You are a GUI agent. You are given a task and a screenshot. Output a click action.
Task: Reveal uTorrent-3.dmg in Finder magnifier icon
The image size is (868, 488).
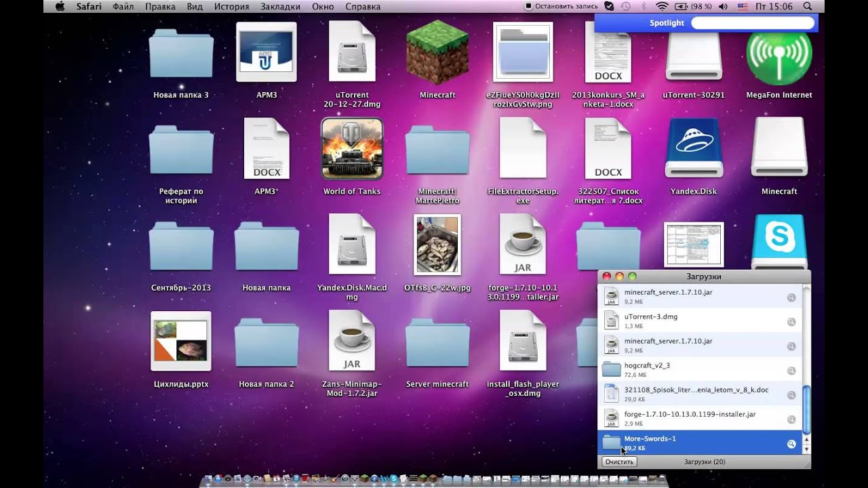click(x=791, y=322)
